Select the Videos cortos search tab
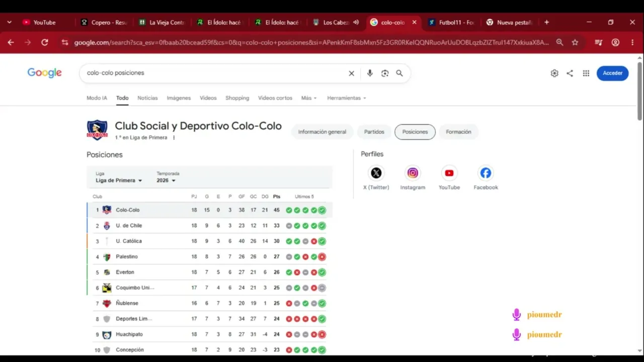The width and height of the screenshot is (644, 362). pos(275,98)
